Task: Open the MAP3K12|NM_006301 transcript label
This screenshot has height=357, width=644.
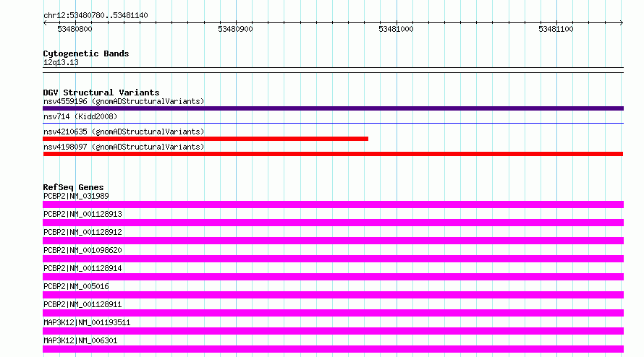Action: point(80,340)
